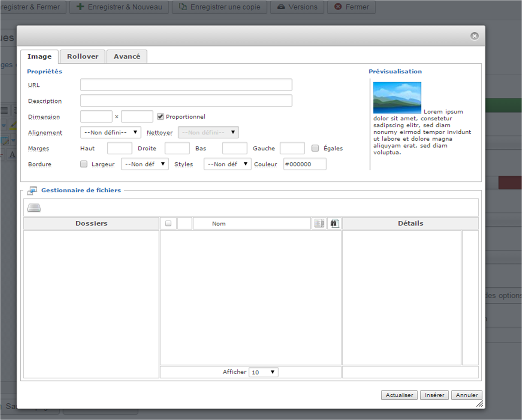The width and height of the screenshot is (522, 420).
Task: Click the file manager drive icon
Action: tap(34, 208)
